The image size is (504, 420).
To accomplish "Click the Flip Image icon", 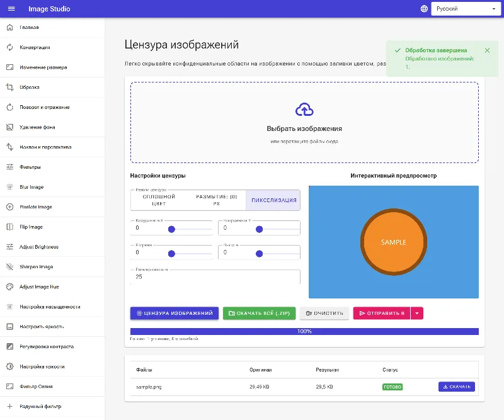I will coord(10,227).
